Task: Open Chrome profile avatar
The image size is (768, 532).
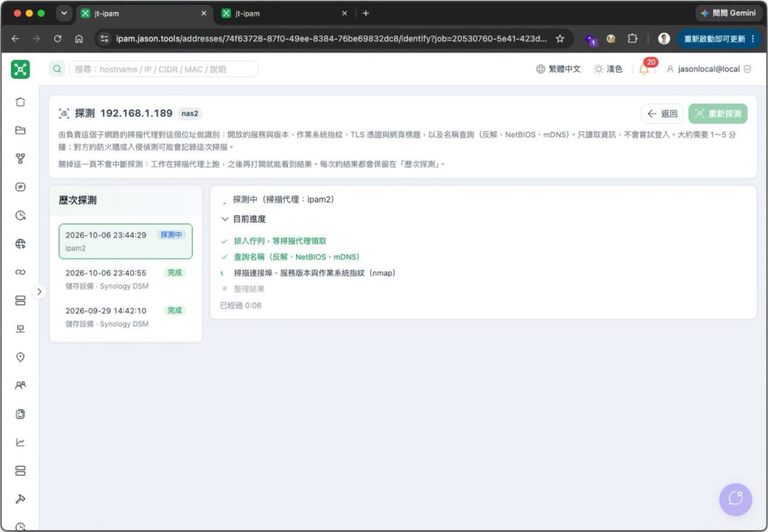Action: [664, 39]
